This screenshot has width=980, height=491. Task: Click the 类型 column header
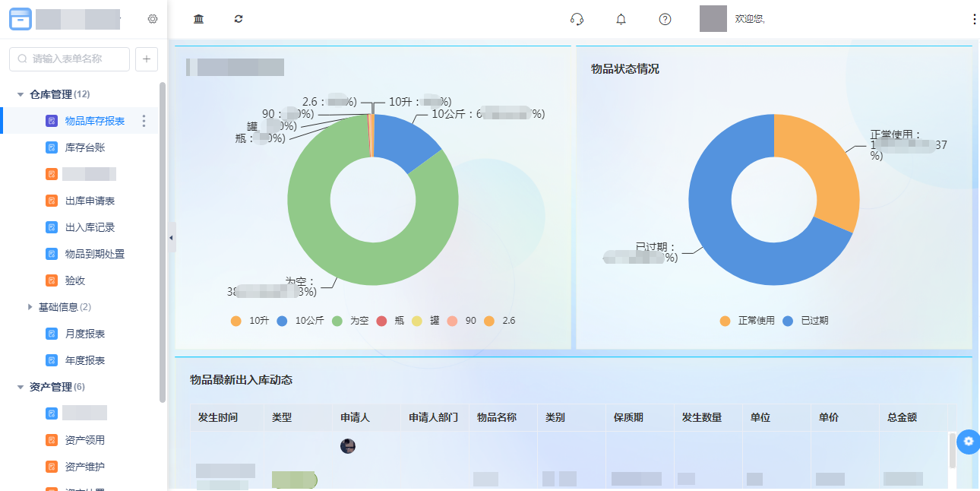tap(282, 417)
